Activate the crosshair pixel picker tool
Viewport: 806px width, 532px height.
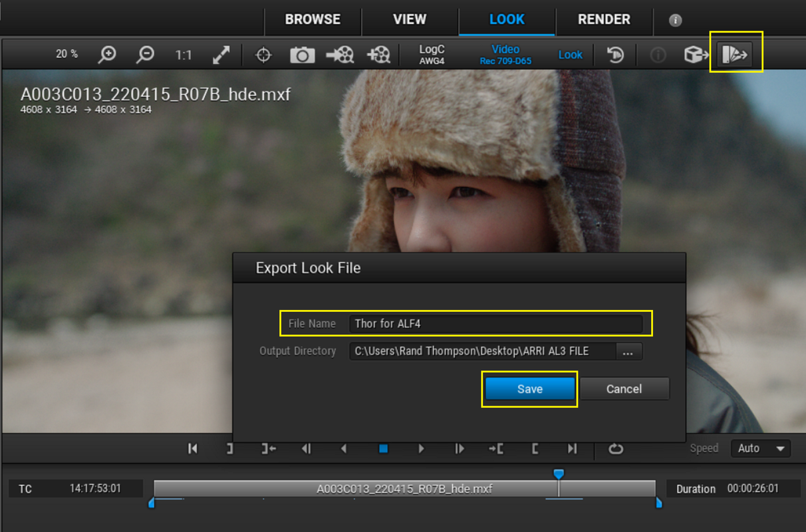tap(264, 55)
